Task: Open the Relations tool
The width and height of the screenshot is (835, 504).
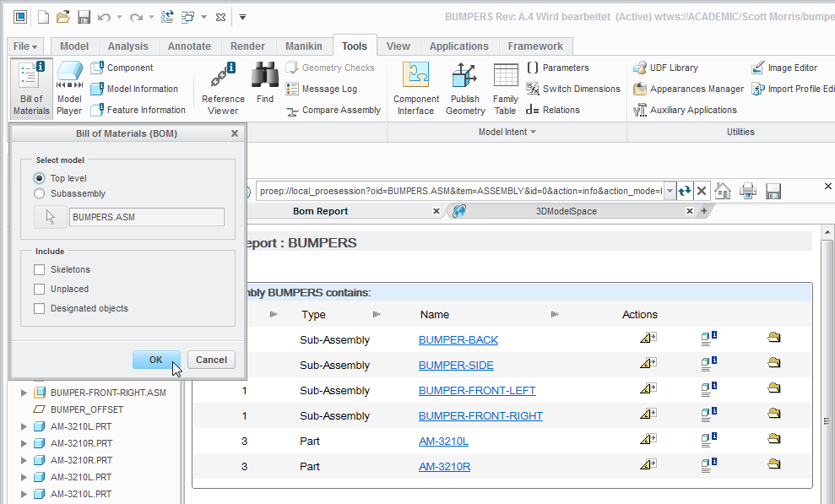Action: [553, 110]
